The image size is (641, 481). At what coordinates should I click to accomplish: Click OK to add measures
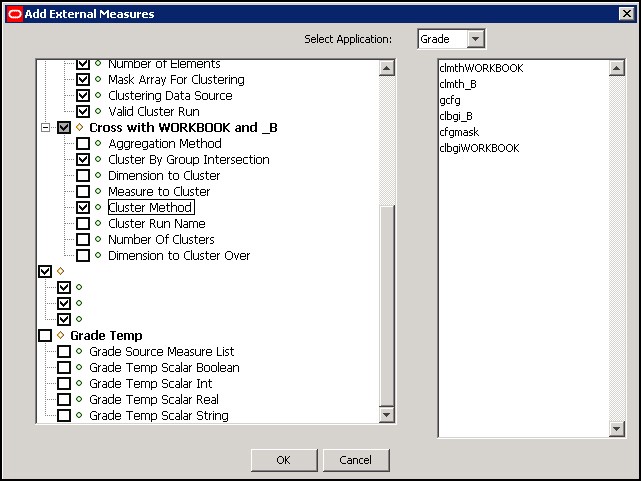pyautogui.click(x=284, y=460)
